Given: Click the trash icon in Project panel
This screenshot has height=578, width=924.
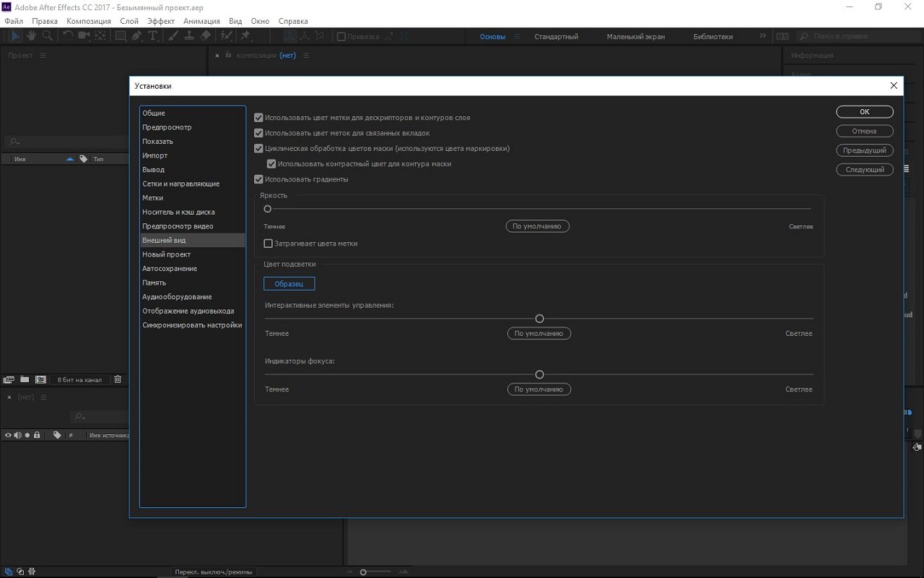Looking at the screenshot, I should click(118, 379).
